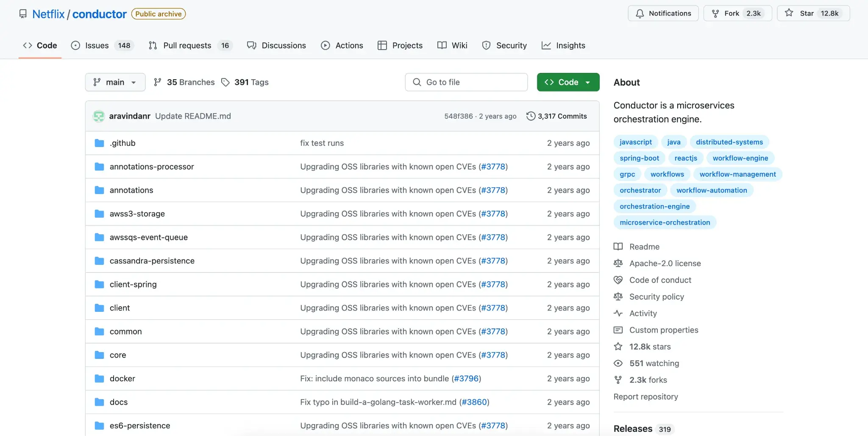Expand the green Code dropdown button
868x436 pixels.
568,82
